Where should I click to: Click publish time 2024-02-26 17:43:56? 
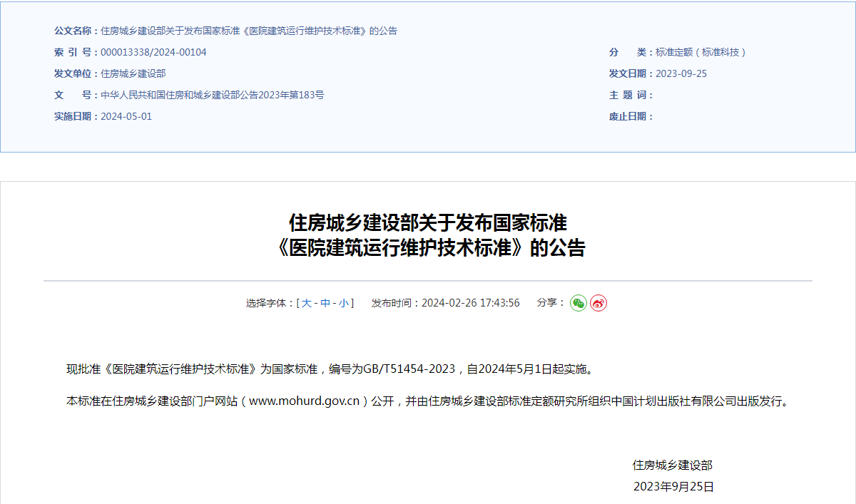[x=471, y=303]
